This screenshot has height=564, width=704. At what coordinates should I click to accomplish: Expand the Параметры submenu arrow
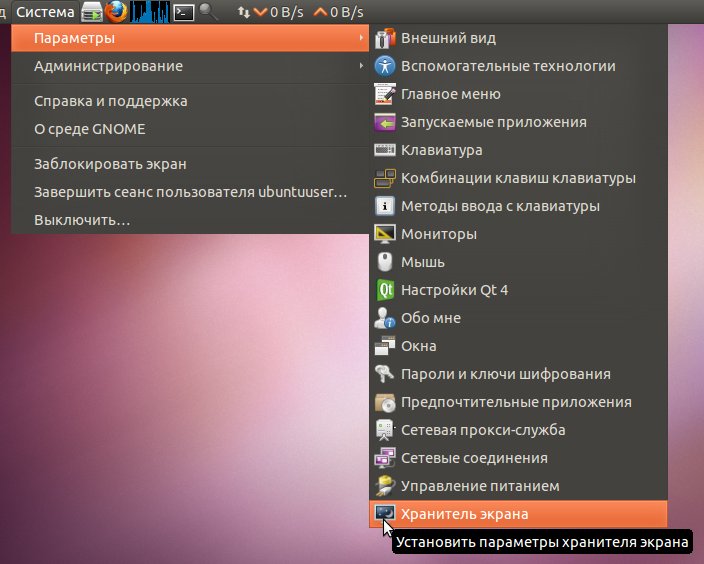click(x=361, y=38)
